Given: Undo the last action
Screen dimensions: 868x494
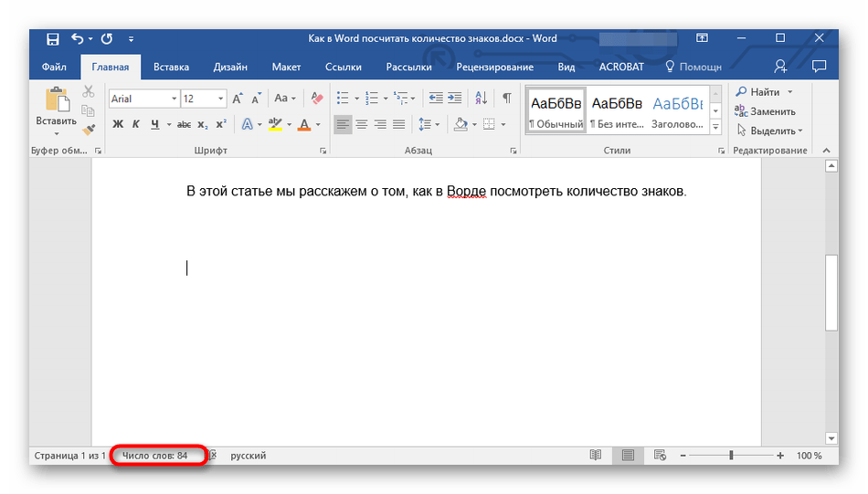Looking at the screenshot, I should pos(78,38).
